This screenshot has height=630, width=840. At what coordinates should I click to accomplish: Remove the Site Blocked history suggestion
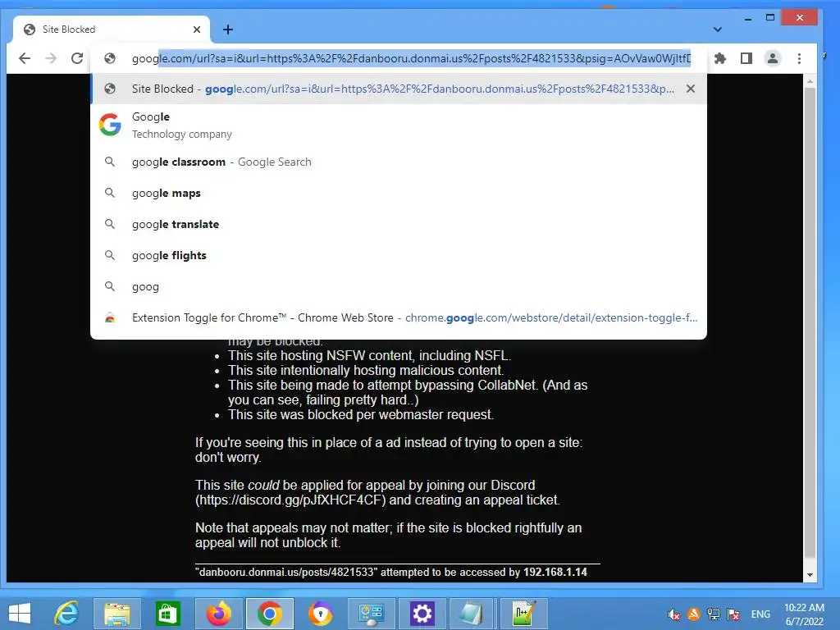691,89
